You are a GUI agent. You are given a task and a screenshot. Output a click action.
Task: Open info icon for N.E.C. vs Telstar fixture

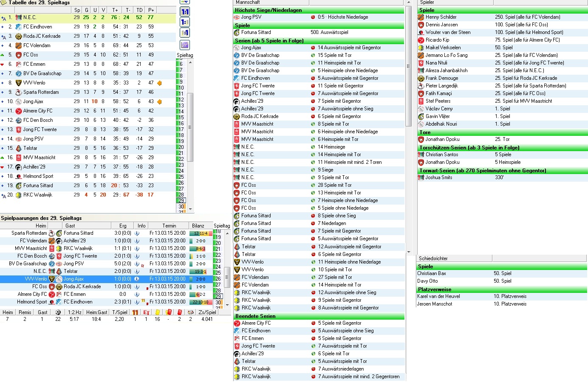point(137,271)
